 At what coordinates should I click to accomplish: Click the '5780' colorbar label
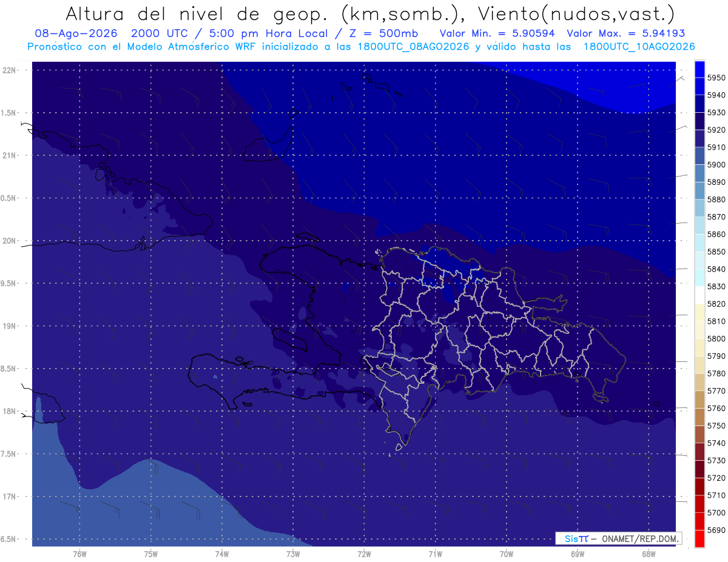click(716, 373)
